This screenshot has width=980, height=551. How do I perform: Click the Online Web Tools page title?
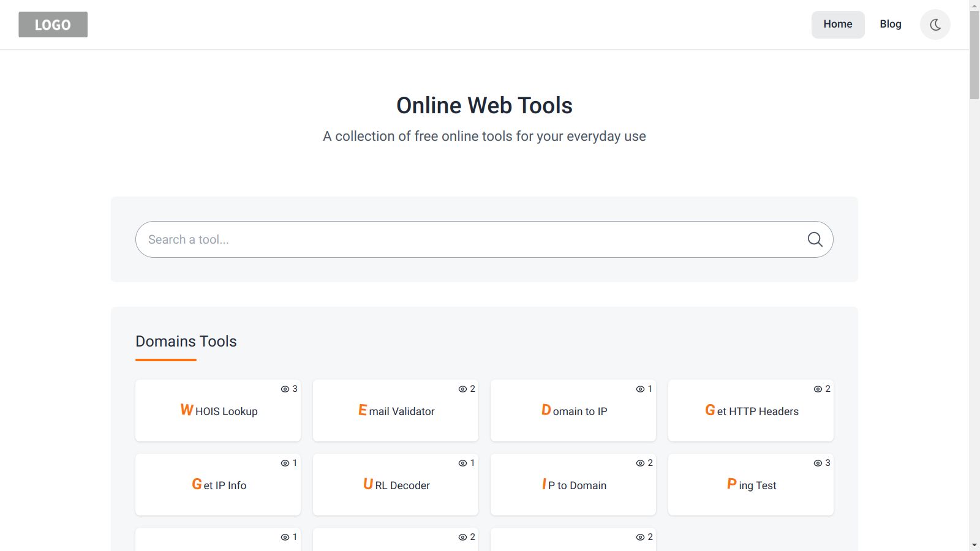pyautogui.click(x=484, y=105)
